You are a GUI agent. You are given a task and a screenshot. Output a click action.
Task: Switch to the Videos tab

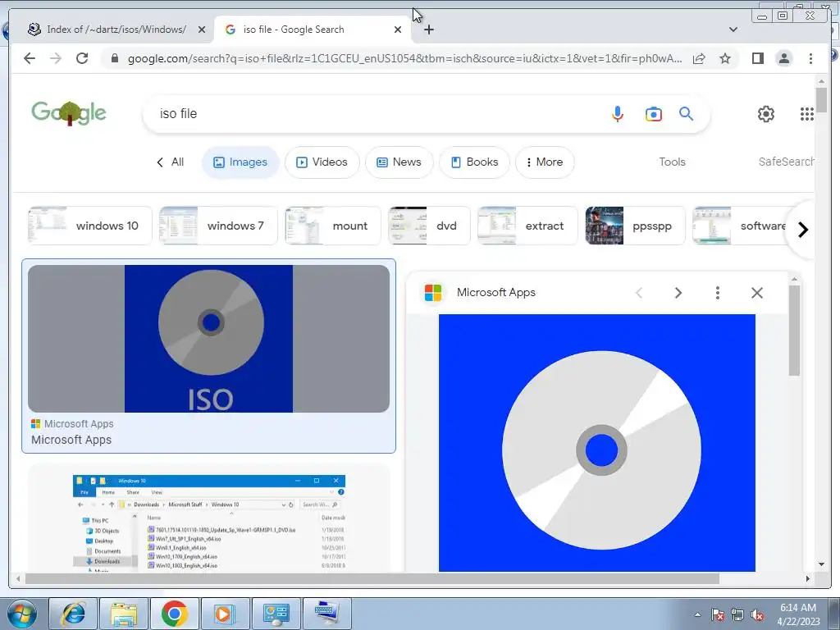coord(322,162)
